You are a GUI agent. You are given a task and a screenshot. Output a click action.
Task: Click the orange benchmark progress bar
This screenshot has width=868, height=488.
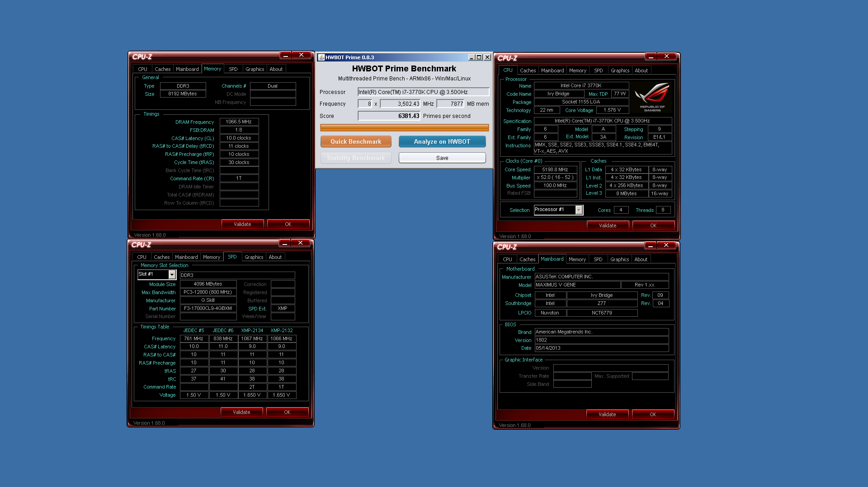point(405,128)
